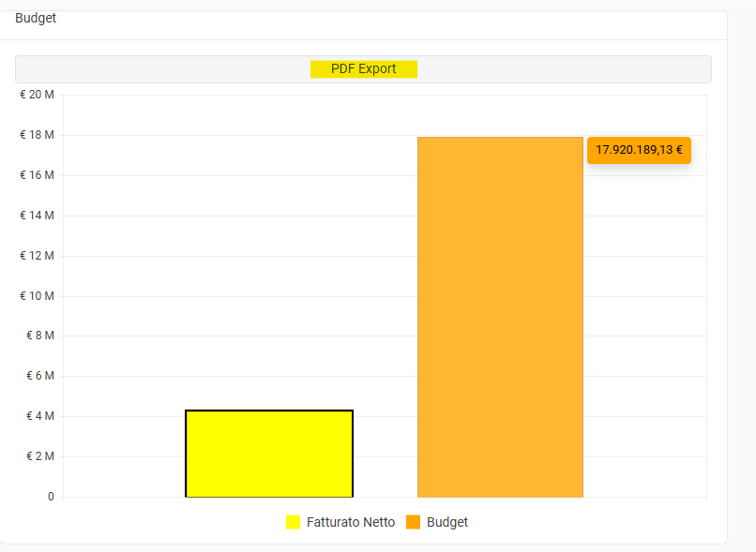Toggle the Fatturato Netto legend label

350,522
